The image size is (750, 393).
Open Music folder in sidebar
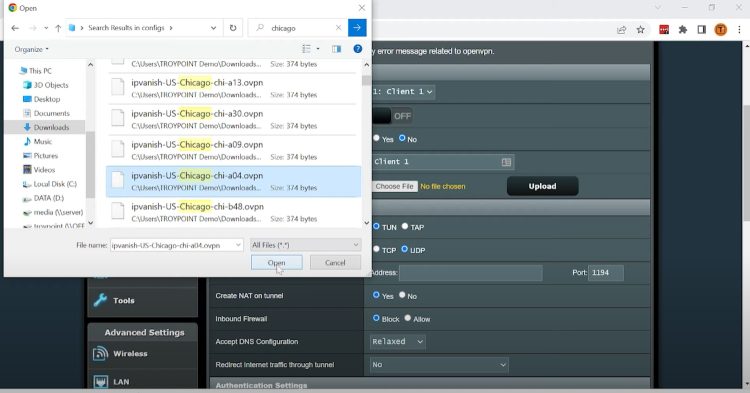click(38, 142)
